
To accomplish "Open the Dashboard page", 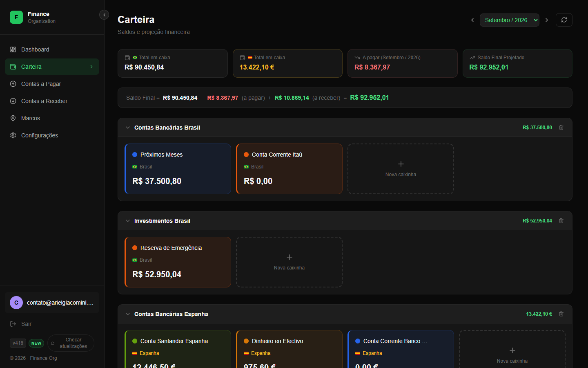I will click(52, 49).
